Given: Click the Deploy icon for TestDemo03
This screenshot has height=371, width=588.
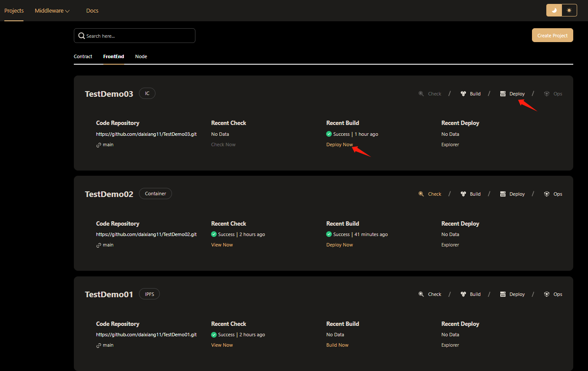Looking at the screenshot, I should (x=503, y=94).
